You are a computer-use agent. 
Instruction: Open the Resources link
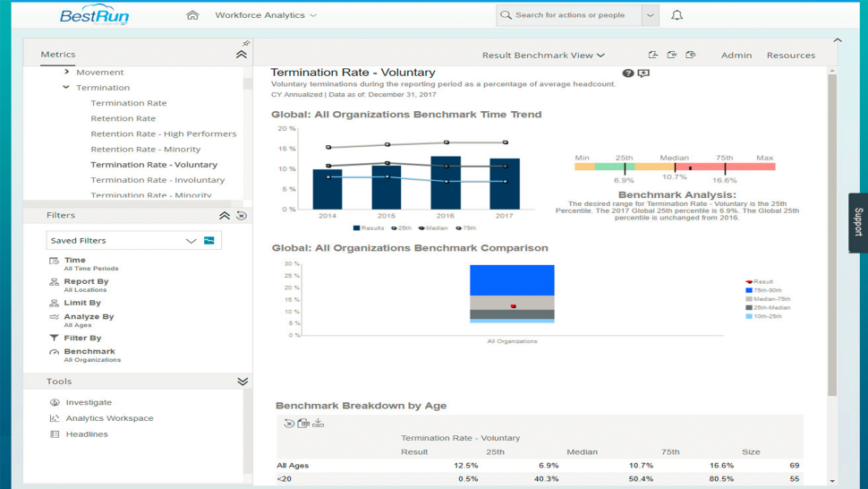[x=790, y=56]
